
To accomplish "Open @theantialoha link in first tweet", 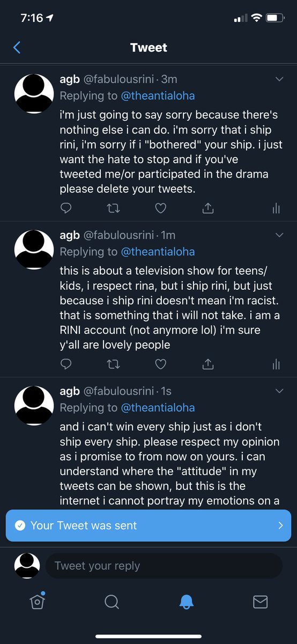I will click(158, 96).
